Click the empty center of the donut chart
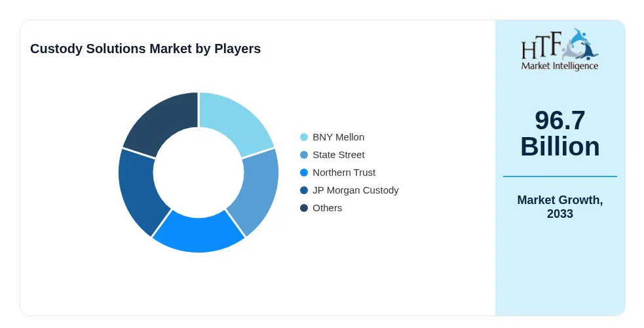Viewport: 644px width, 328px height. [199, 173]
